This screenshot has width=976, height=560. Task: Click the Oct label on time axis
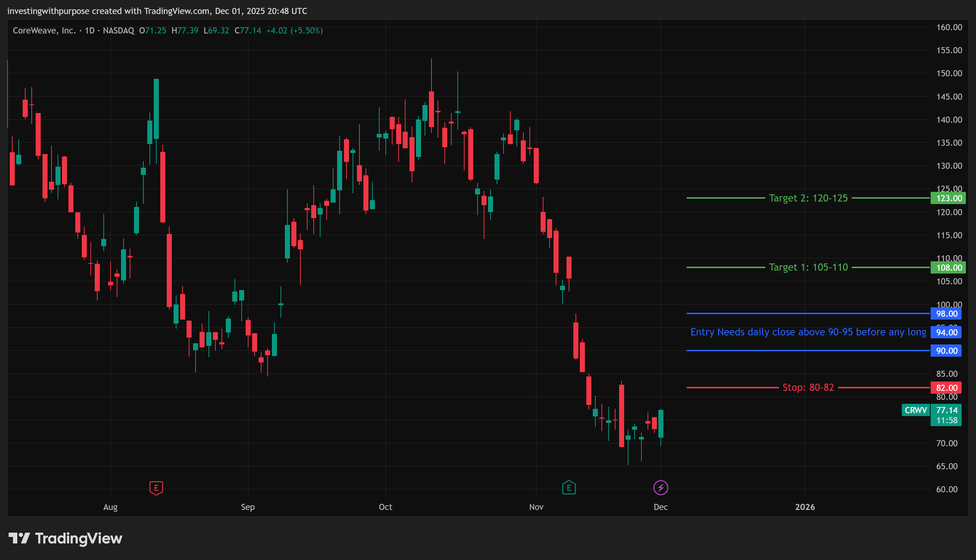pyautogui.click(x=385, y=507)
